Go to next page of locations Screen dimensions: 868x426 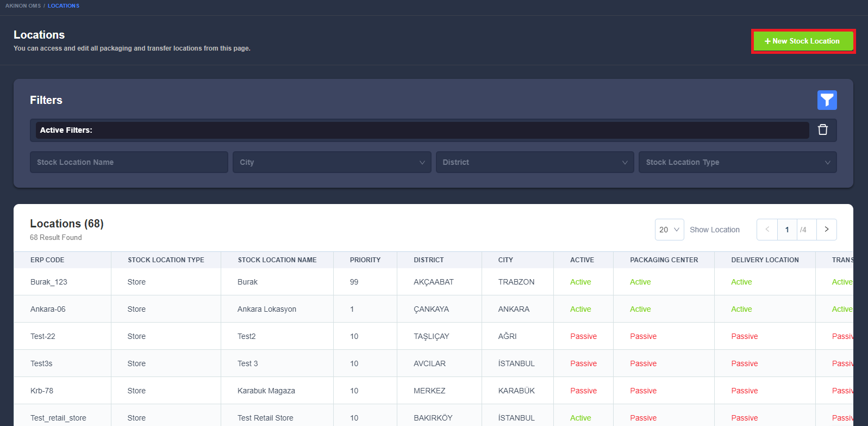point(827,230)
